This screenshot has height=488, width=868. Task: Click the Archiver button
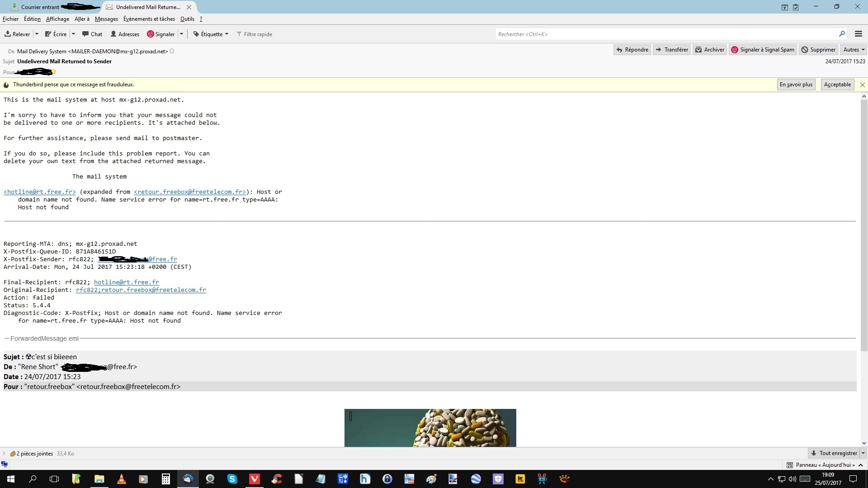click(710, 50)
